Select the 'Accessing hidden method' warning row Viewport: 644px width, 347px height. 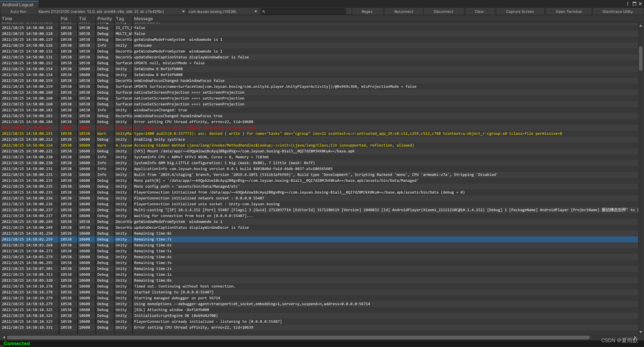coord(319,145)
